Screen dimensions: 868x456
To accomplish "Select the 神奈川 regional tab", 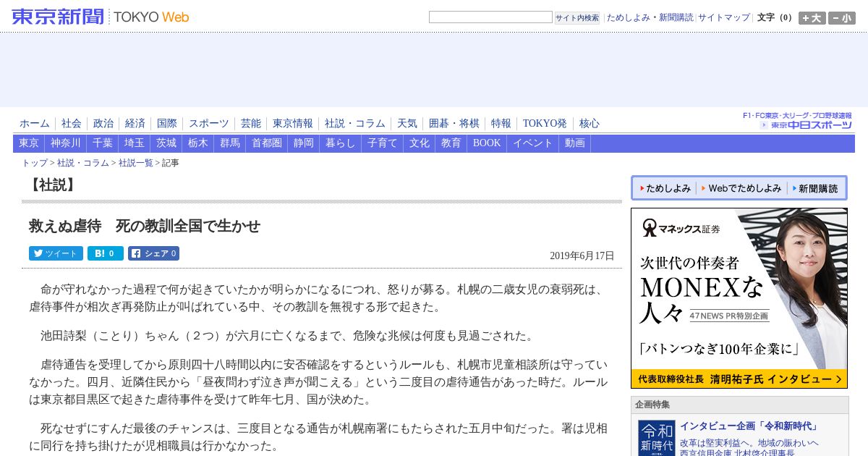I will click(66, 143).
